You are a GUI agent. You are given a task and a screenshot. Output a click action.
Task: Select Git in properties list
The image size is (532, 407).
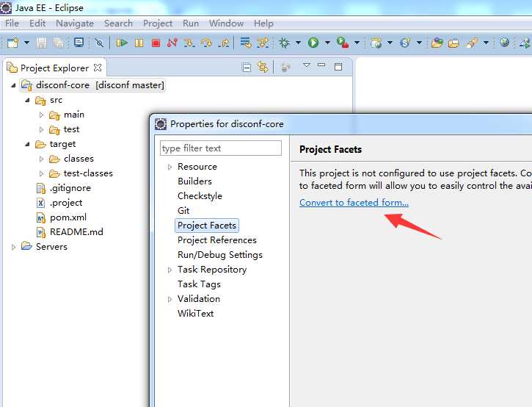pos(183,211)
